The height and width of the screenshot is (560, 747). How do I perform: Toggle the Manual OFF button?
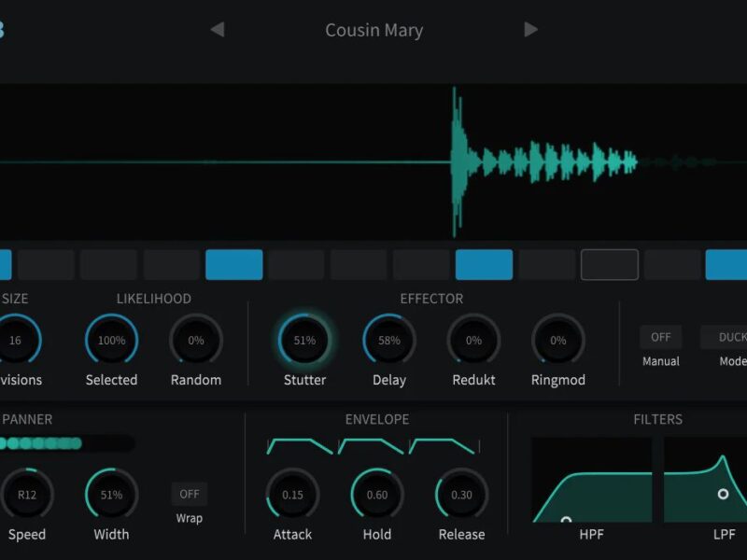click(660, 337)
